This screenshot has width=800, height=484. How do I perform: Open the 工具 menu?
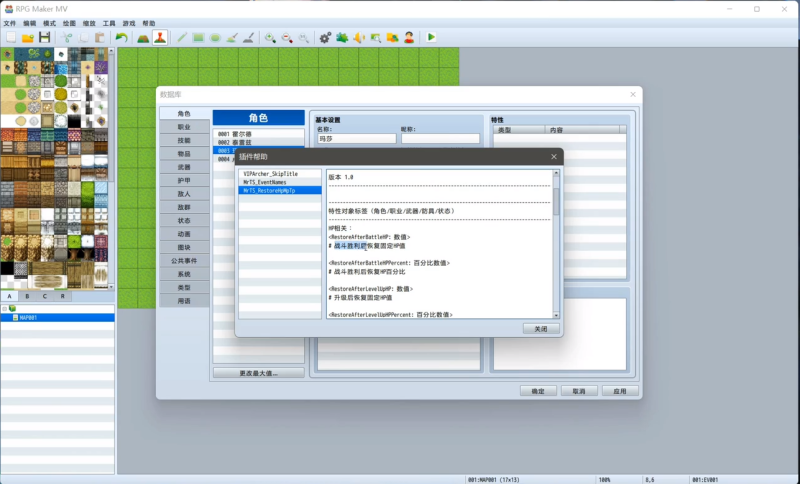[x=109, y=23]
